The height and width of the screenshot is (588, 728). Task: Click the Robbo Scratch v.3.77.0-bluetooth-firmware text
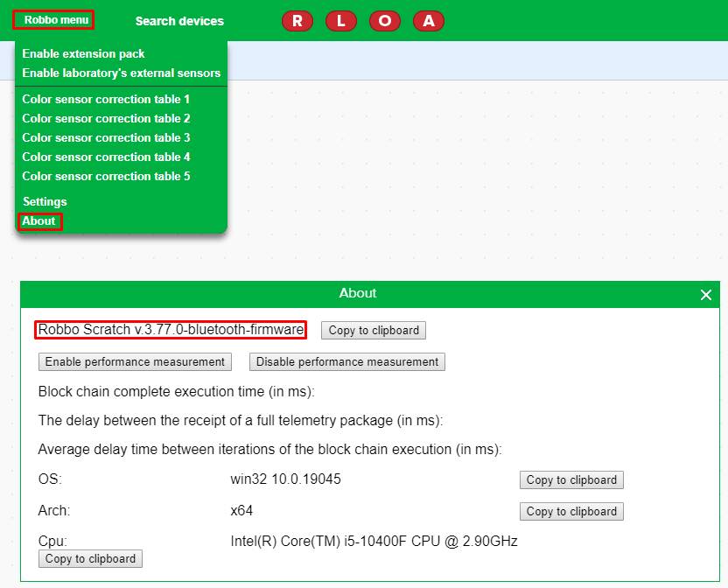point(171,330)
